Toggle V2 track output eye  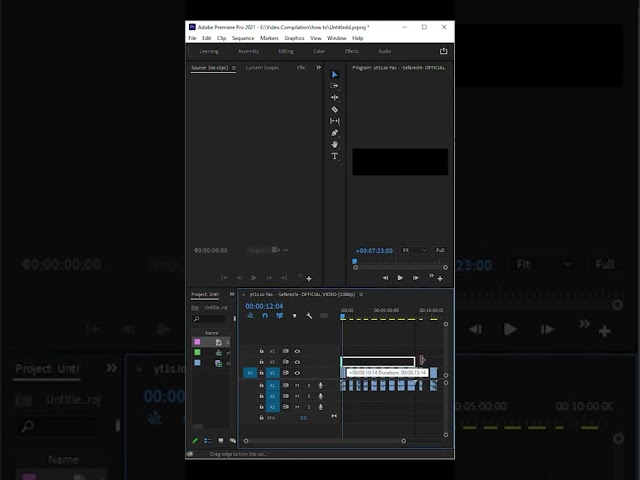[297, 362]
